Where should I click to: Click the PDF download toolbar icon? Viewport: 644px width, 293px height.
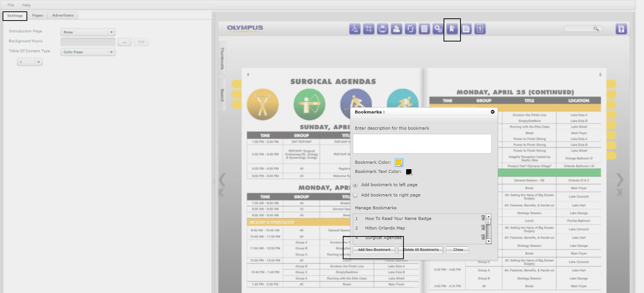(x=355, y=29)
